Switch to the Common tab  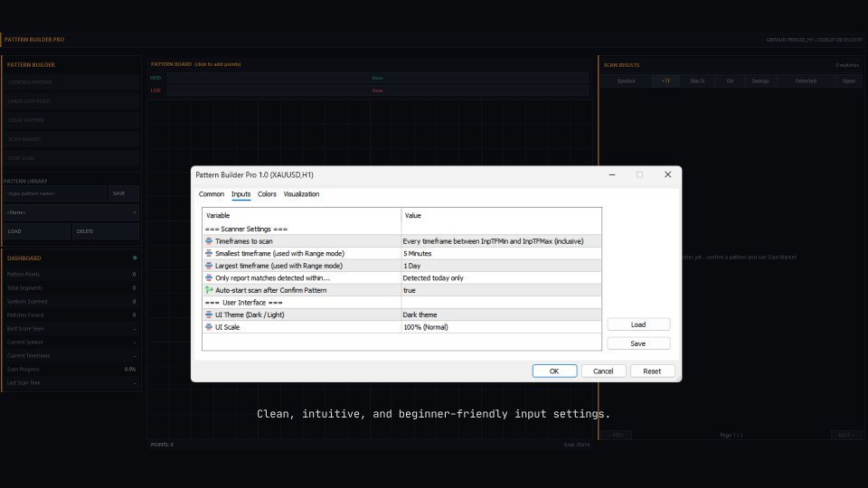point(212,194)
